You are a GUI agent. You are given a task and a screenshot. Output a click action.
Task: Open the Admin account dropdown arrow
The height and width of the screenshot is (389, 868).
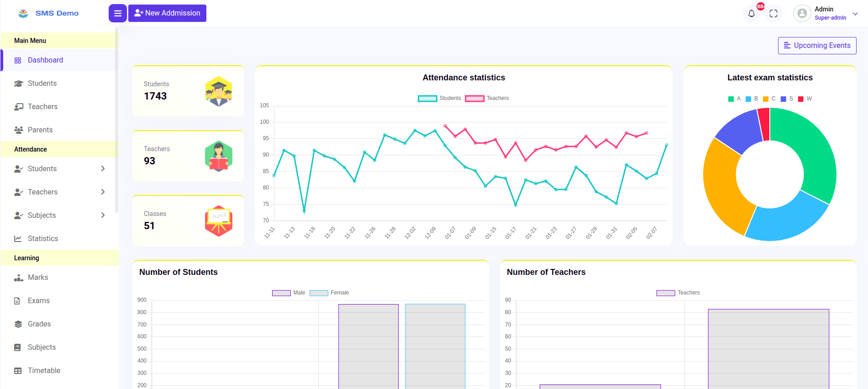click(855, 14)
